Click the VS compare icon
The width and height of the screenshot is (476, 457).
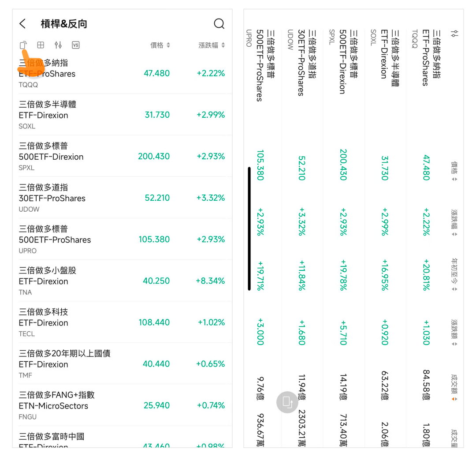point(76,45)
